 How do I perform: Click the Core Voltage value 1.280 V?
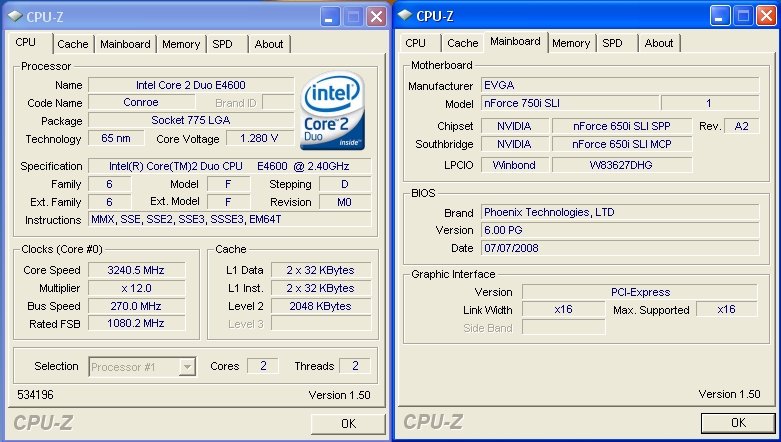[260, 139]
